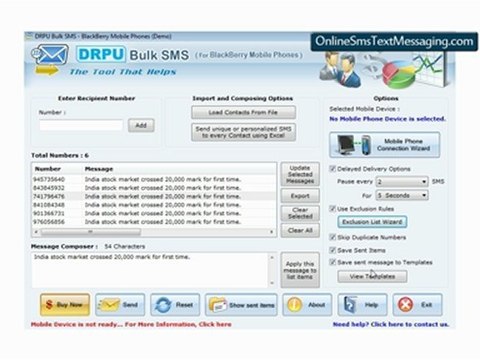Toggle Delayed Delivery Options checkbox
Image resolution: width=480 pixels, height=360 pixels.
click(332, 169)
